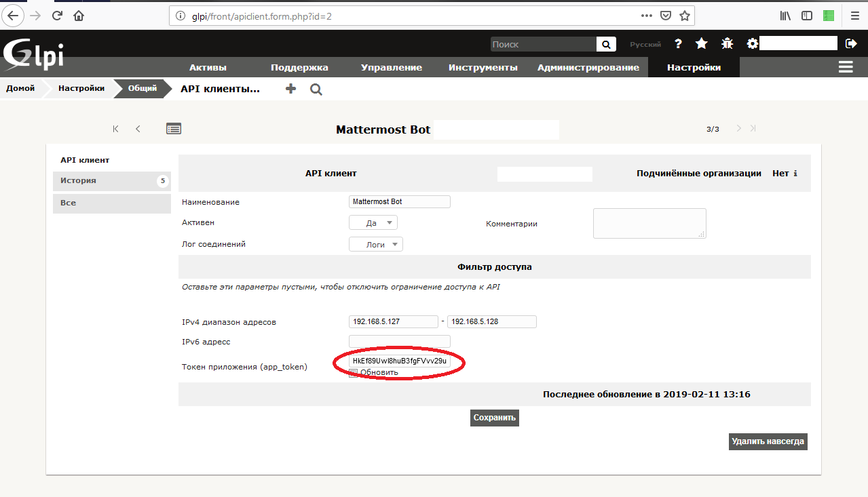Open the Администрирование menu
868x497 pixels.
[588, 68]
